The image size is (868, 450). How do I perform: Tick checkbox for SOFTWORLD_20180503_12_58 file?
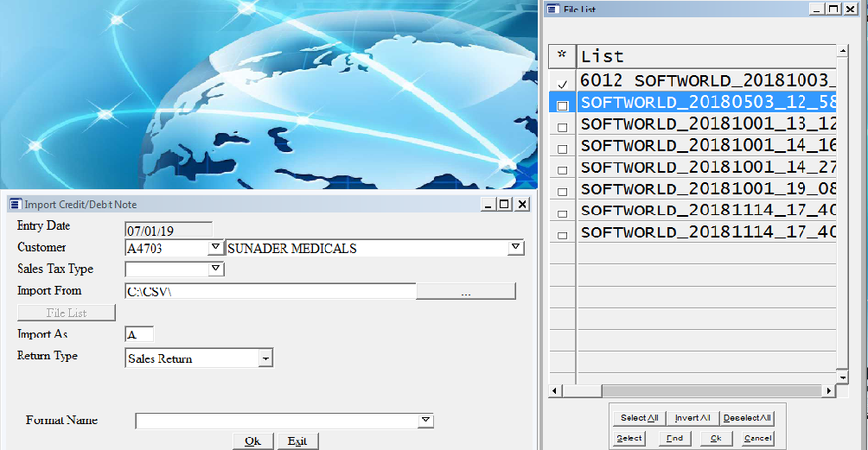(x=563, y=105)
